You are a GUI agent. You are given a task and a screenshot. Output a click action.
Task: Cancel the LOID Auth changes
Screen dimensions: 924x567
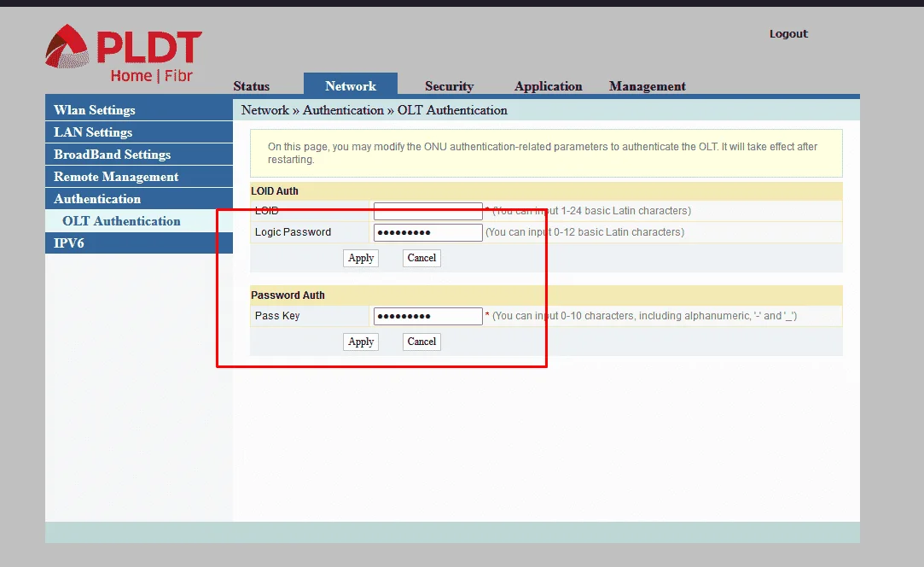(x=421, y=258)
